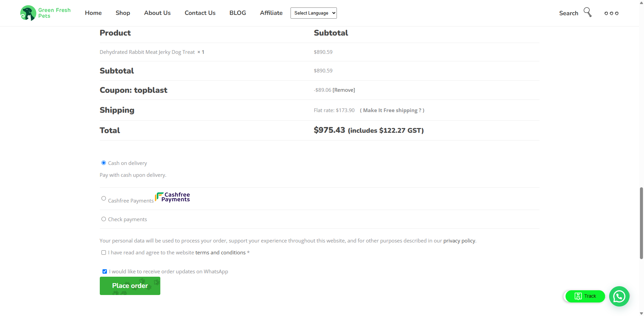The width and height of the screenshot is (644, 316).
Task: Click the Coupon: topblast heading
Action: pos(134,90)
